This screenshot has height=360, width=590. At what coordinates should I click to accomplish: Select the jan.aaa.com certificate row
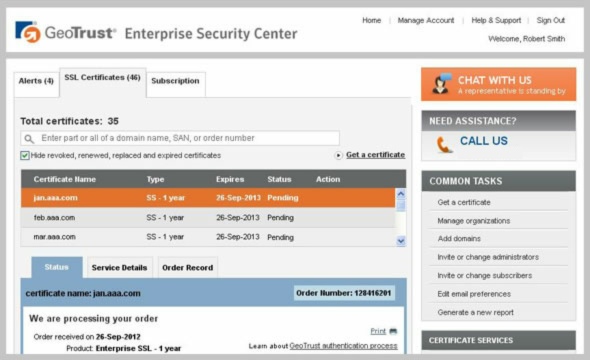pyautogui.click(x=208, y=198)
